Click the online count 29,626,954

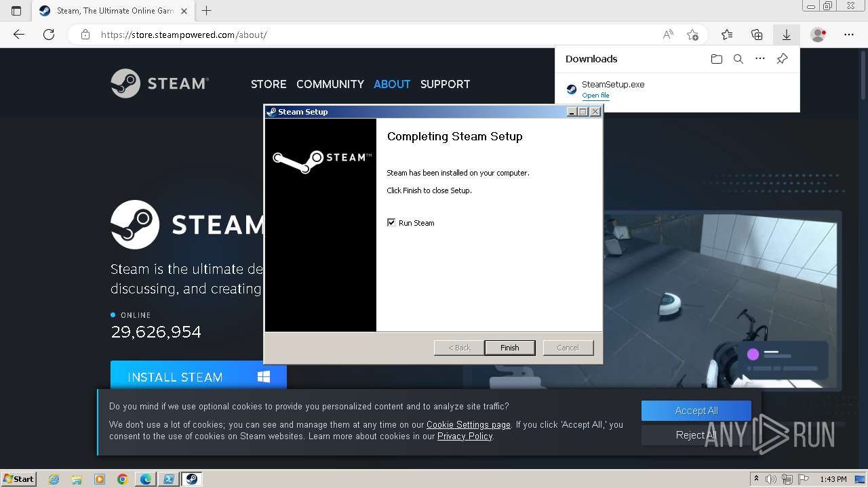pyautogui.click(x=156, y=332)
